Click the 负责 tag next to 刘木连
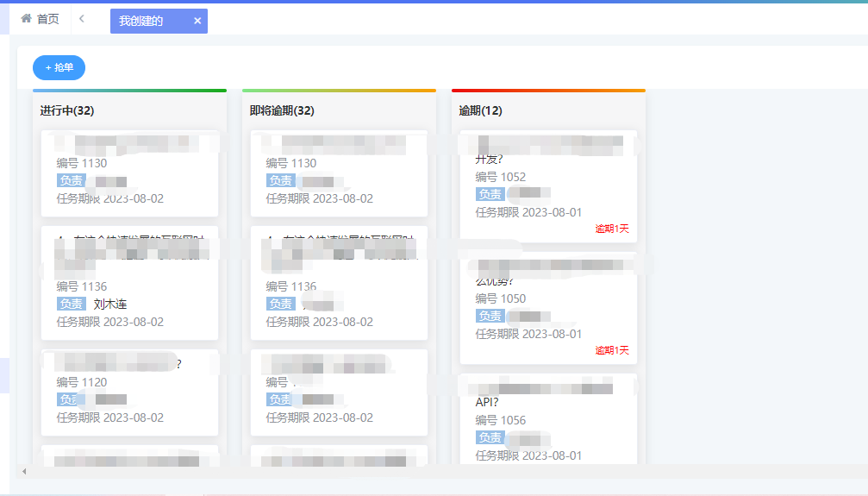 (x=71, y=304)
